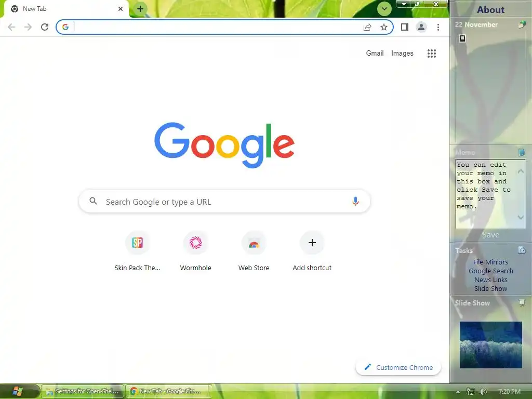The width and height of the screenshot is (532, 399).
Task: Click the window dropdown arrow title button
Action: point(404,4)
